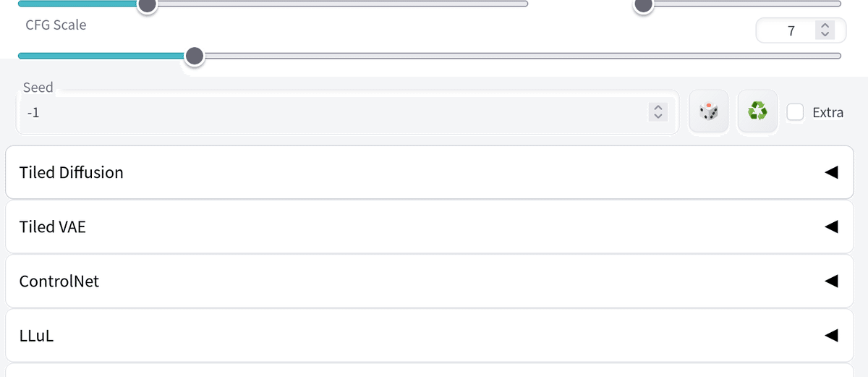Click the slider handle above the CFG number box
The image size is (868, 377).
point(643,4)
